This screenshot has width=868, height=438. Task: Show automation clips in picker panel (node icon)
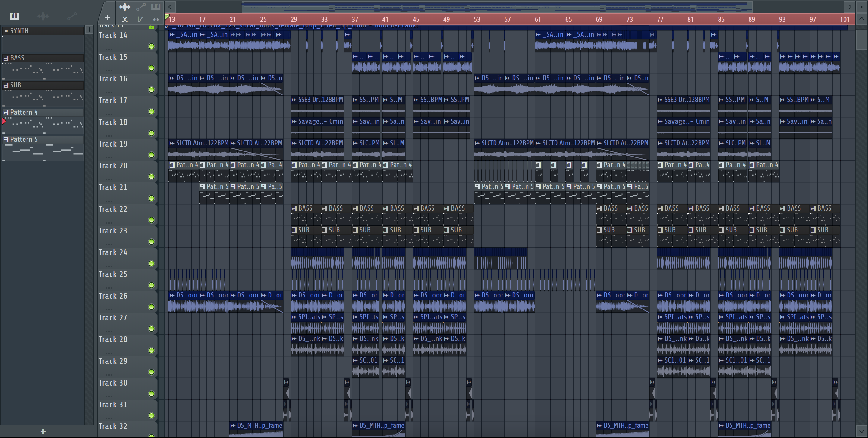click(x=72, y=16)
